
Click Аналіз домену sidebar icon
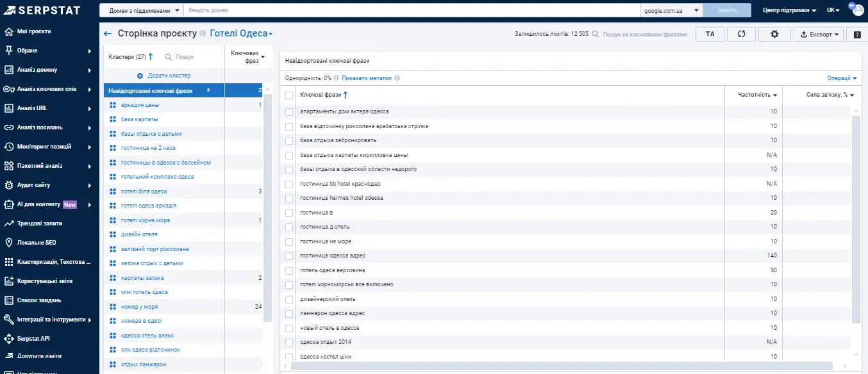(x=9, y=70)
